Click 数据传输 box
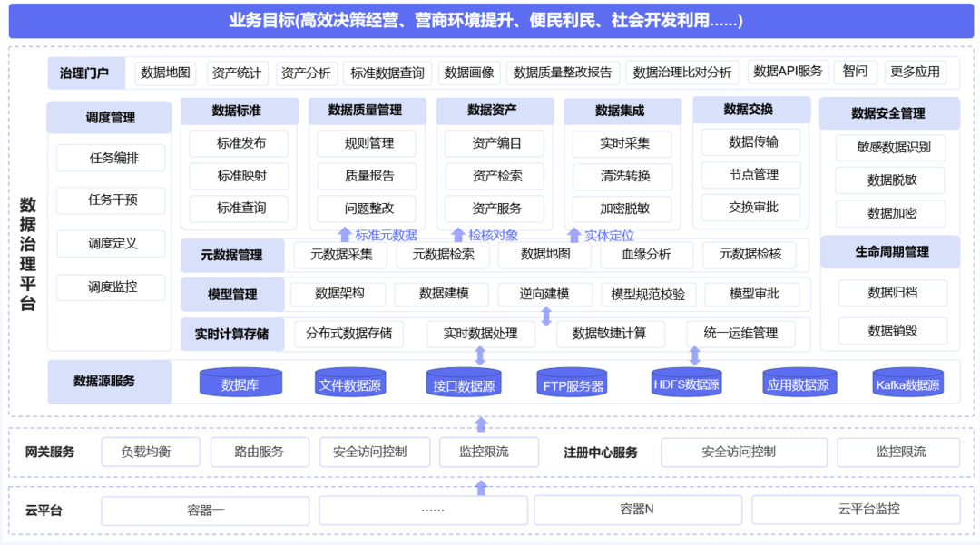The height and width of the screenshot is (545, 980). click(x=751, y=142)
